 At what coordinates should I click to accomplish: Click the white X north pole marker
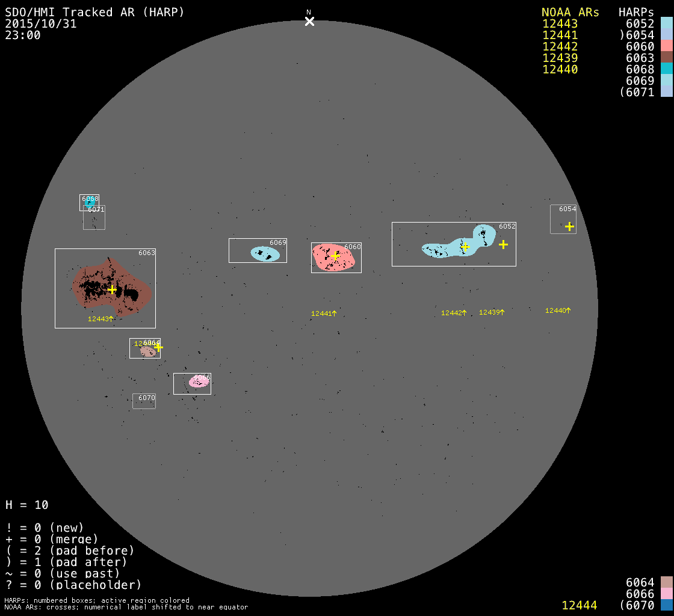pos(309,21)
